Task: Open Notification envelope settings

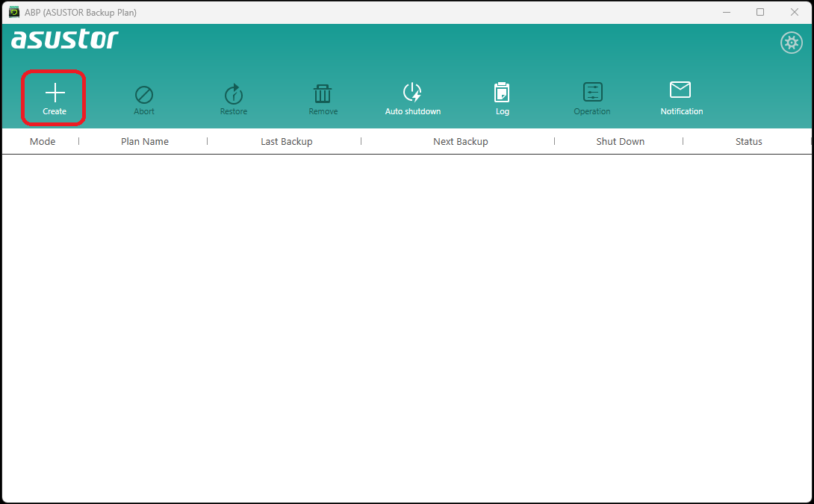Action: click(680, 90)
